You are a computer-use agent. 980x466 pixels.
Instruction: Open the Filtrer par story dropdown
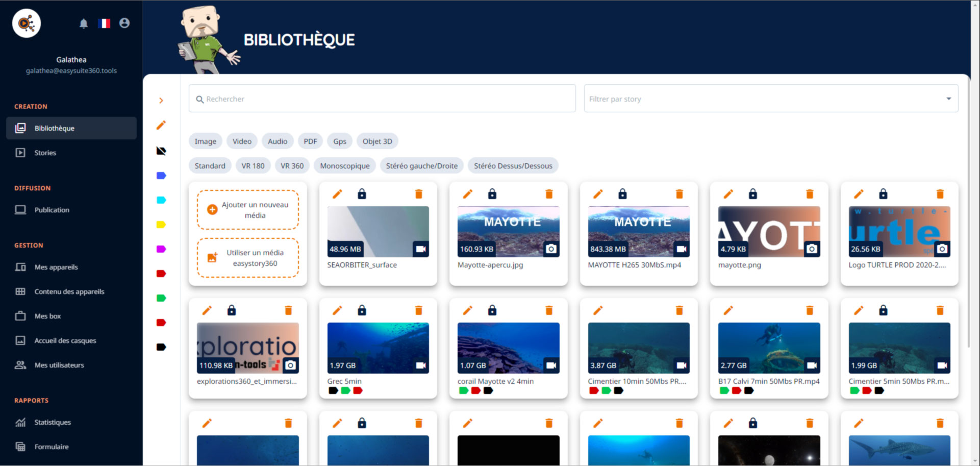click(771, 99)
